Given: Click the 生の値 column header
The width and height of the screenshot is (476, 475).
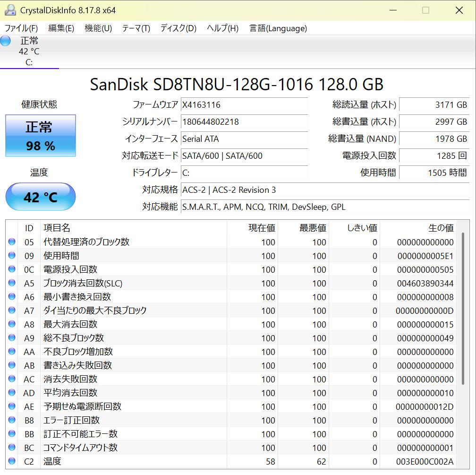Looking at the screenshot, I should click(x=418, y=228).
